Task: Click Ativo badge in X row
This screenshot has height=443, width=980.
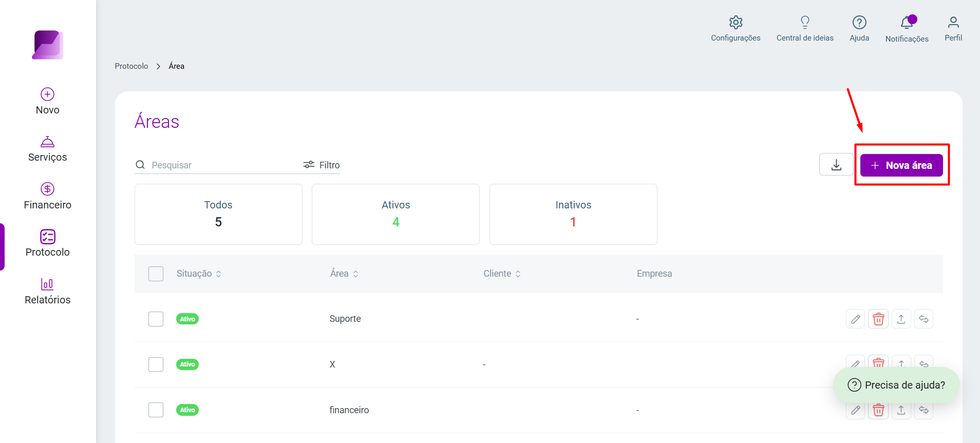Action: [x=187, y=364]
